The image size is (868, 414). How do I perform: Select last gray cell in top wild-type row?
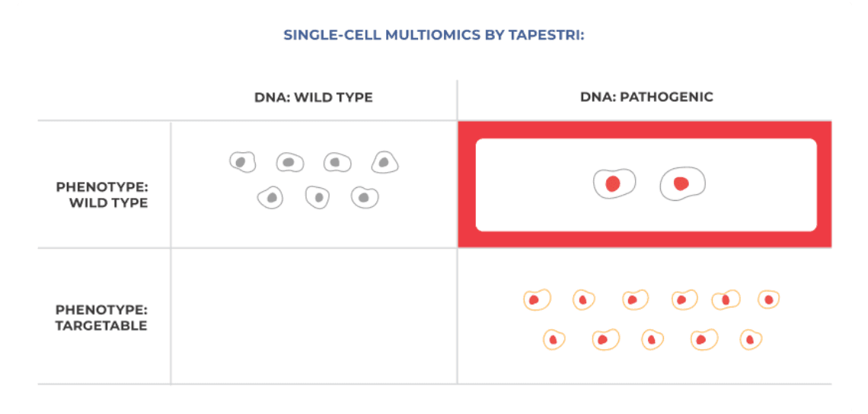pyautogui.click(x=385, y=161)
